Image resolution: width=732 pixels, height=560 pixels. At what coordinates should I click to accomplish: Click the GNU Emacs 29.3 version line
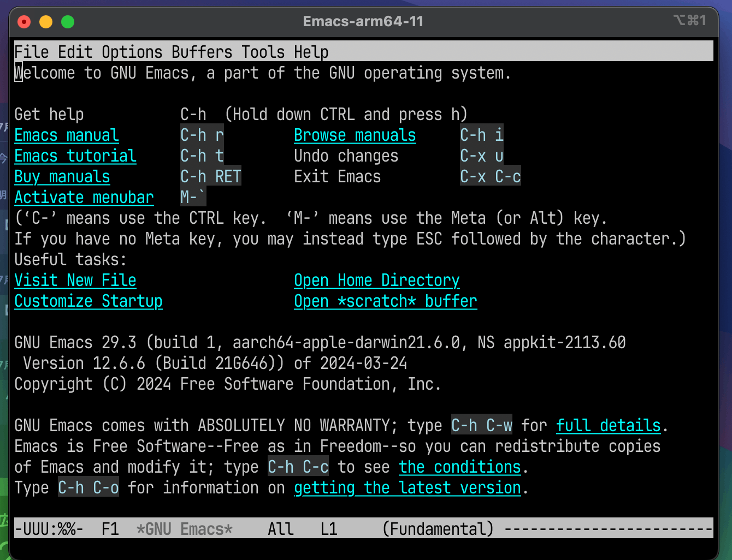tap(320, 342)
